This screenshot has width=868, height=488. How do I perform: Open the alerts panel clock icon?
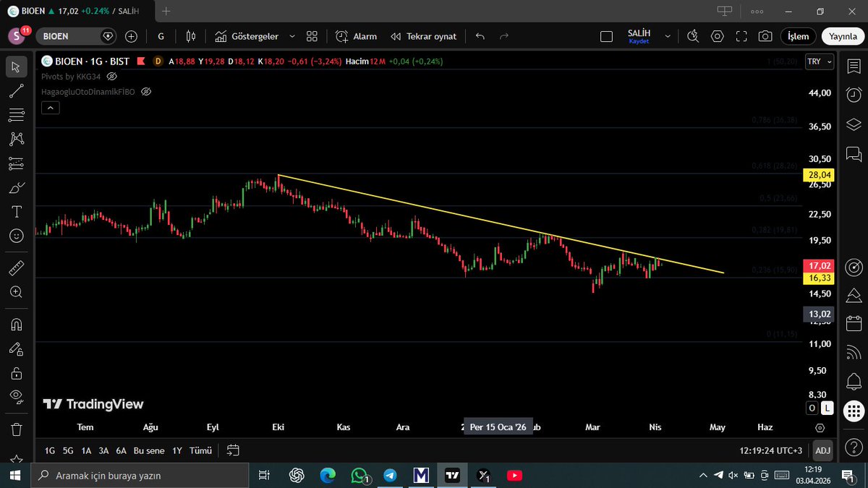(854, 94)
